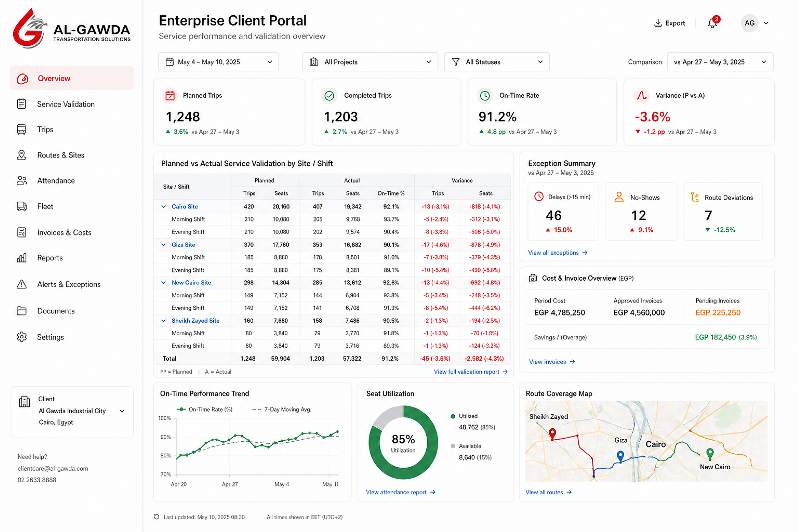Click the Overview gauge icon
798x532 pixels.
click(x=22, y=79)
